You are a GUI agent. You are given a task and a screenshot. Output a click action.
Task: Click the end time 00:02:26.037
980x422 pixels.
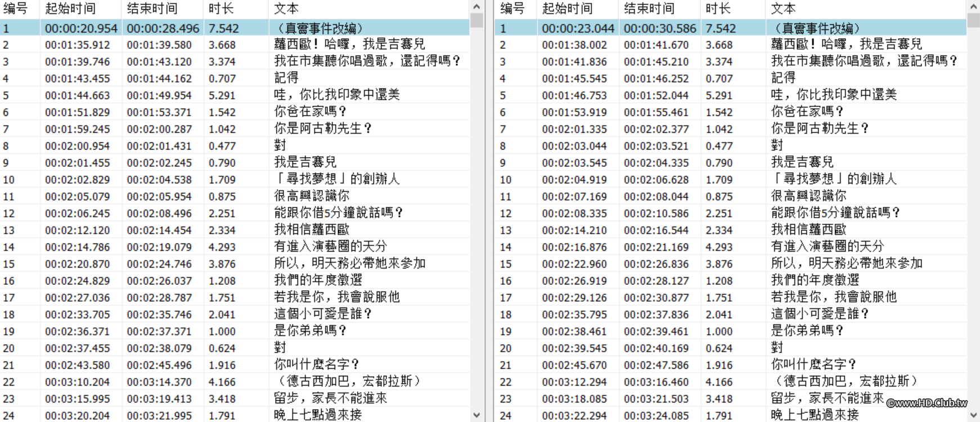159,281
